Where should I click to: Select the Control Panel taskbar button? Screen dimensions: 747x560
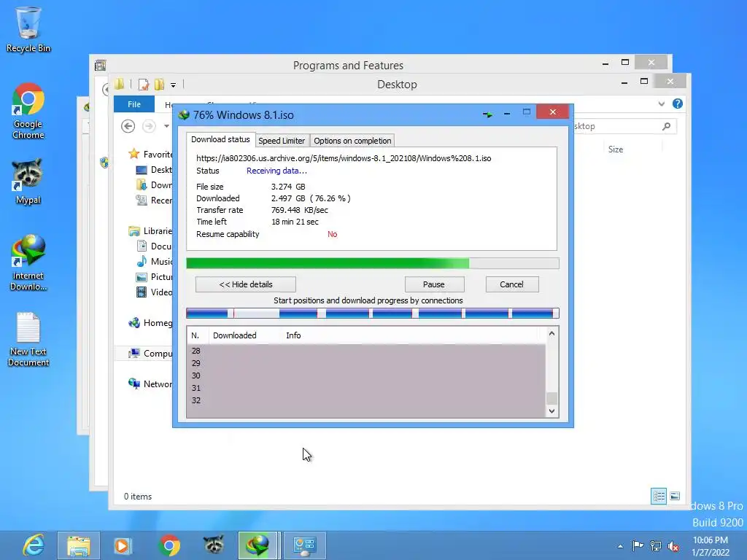tap(304, 545)
